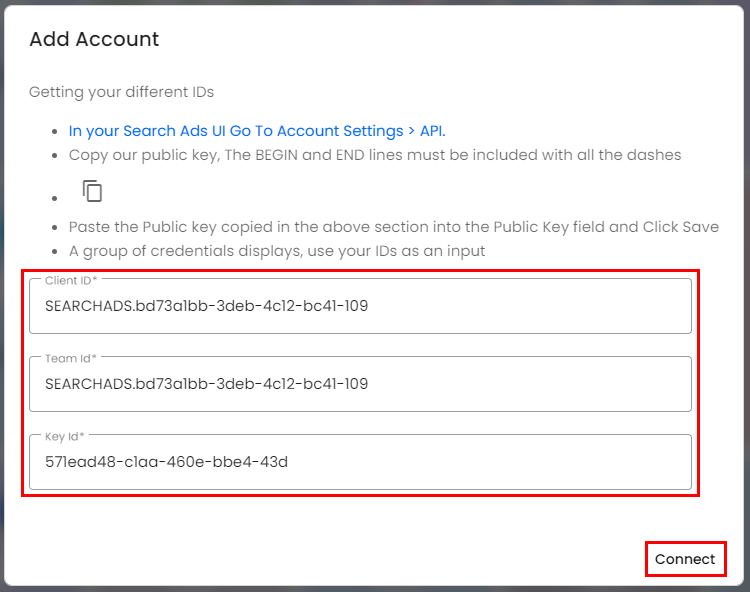Click the copy public key icon
This screenshot has height=592, width=750.
tap(93, 191)
